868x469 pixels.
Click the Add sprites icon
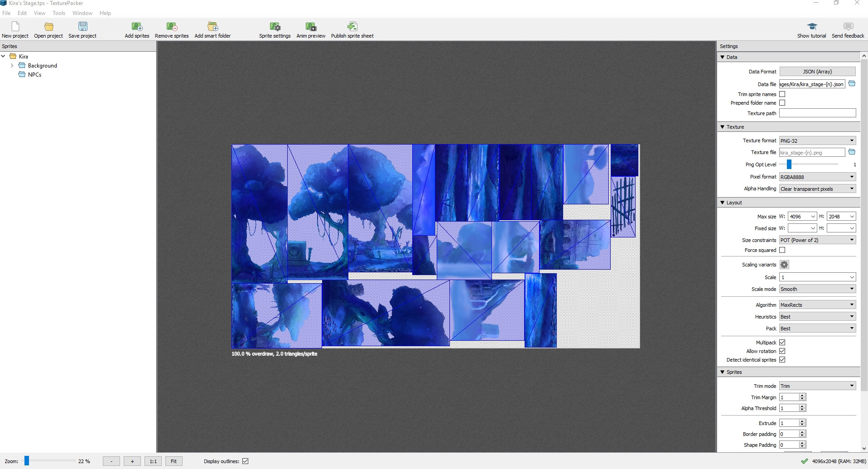pos(137,27)
